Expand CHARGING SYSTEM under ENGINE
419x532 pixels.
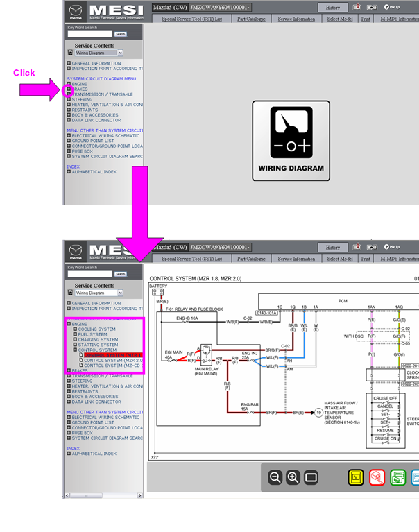[75, 339]
